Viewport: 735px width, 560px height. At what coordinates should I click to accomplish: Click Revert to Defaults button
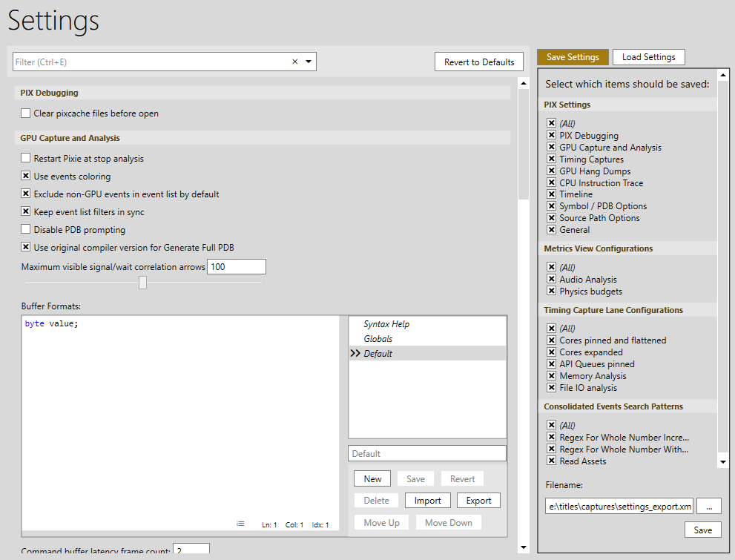click(x=478, y=62)
